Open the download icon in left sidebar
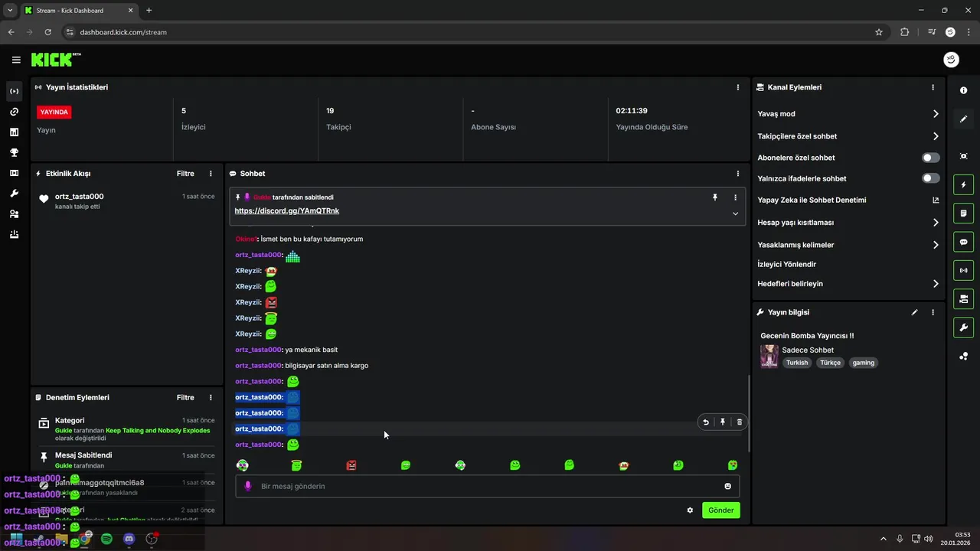This screenshot has width=980, height=551. [14, 235]
